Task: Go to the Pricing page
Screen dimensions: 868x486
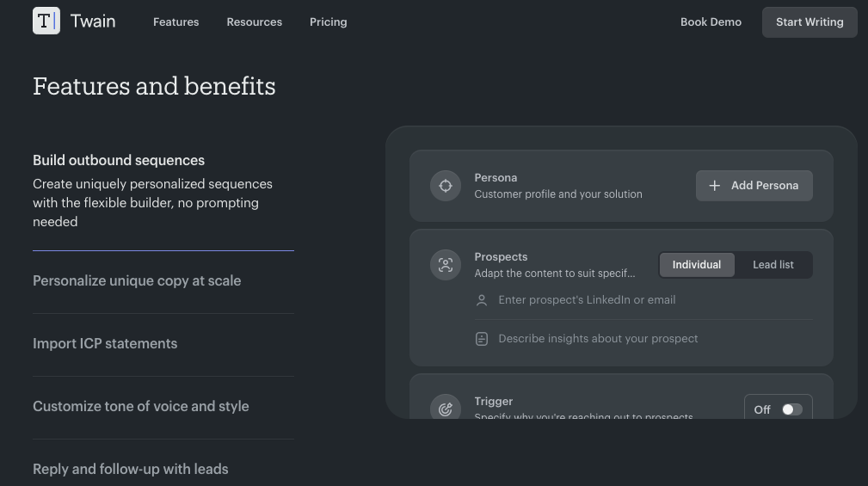Action: (329, 22)
